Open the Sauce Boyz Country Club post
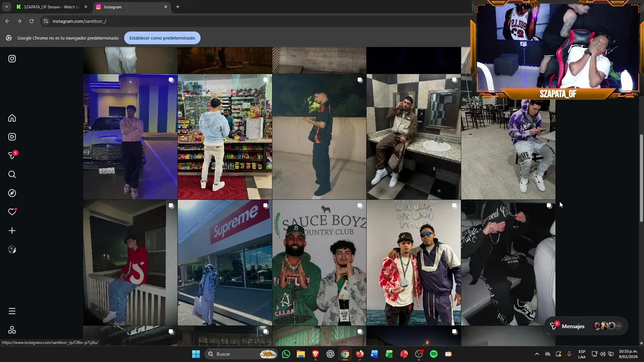Viewport: 644px width, 362px height. [x=319, y=263]
